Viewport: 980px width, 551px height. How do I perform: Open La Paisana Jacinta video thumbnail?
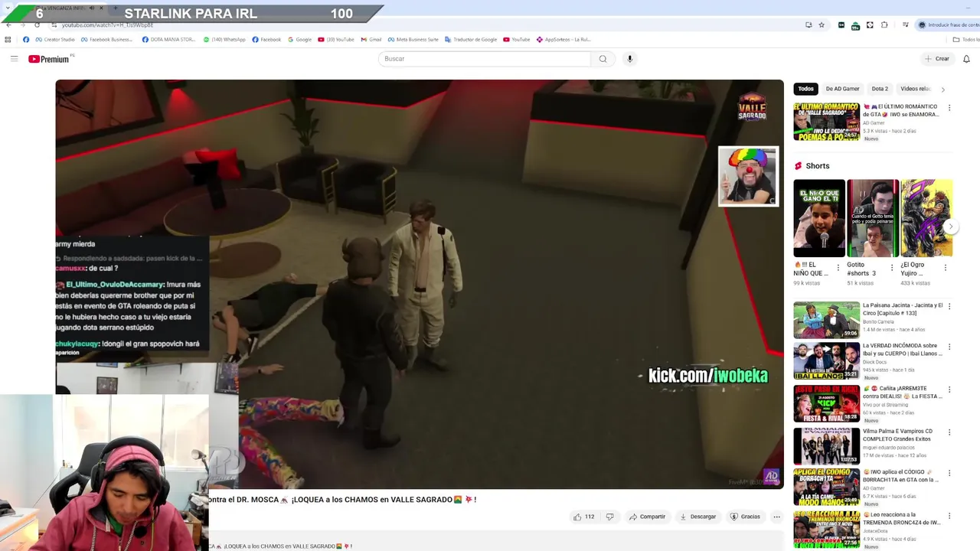click(826, 320)
